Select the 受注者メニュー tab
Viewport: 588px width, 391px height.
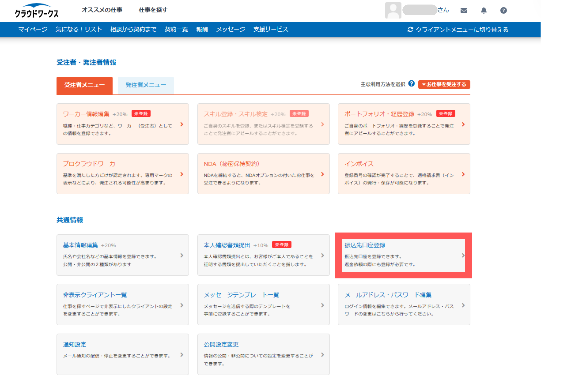[84, 85]
